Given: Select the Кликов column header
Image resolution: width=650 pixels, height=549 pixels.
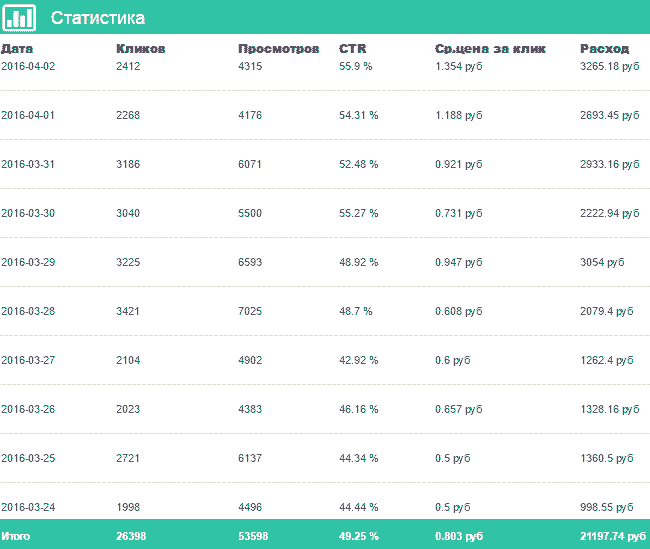Looking at the screenshot, I should tap(141, 49).
